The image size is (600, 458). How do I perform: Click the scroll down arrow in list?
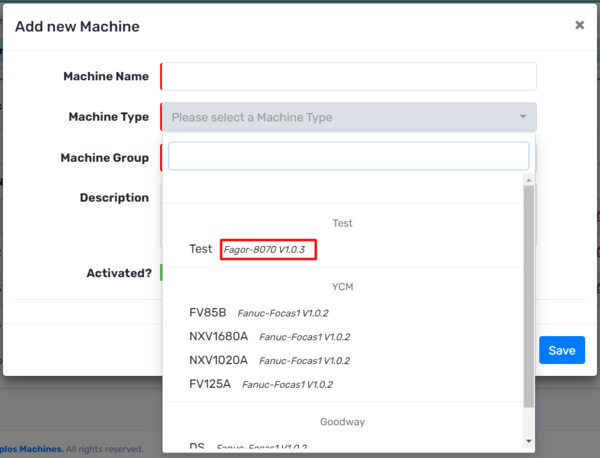coord(529,441)
